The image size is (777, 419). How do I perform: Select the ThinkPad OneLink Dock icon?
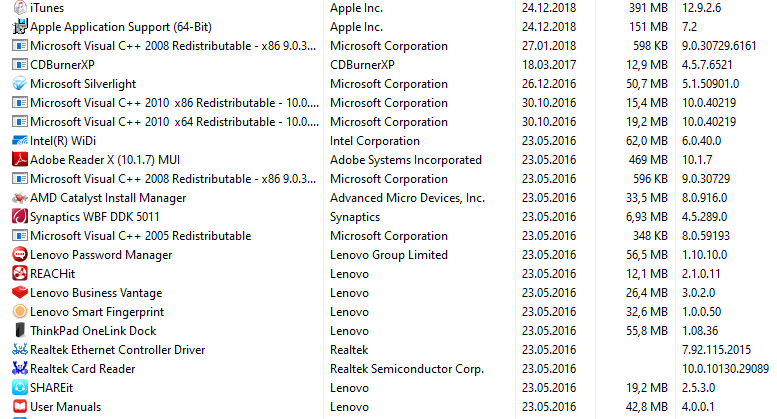pyautogui.click(x=19, y=330)
